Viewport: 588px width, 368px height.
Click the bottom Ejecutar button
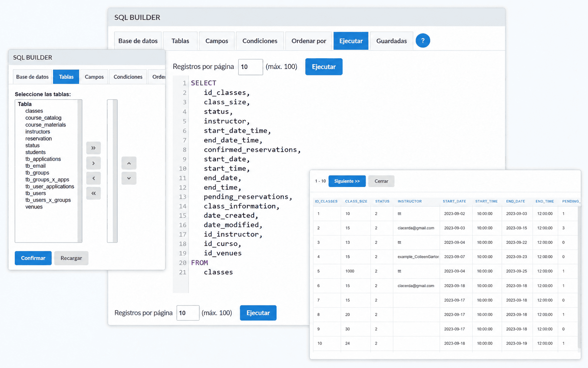pos(258,313)
